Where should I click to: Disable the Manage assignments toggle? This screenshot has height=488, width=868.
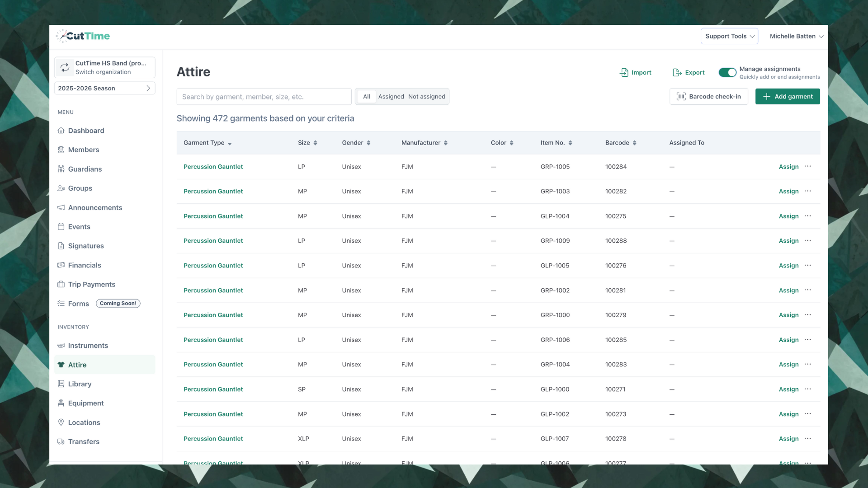pyautogui.click(x=727, y=72)
